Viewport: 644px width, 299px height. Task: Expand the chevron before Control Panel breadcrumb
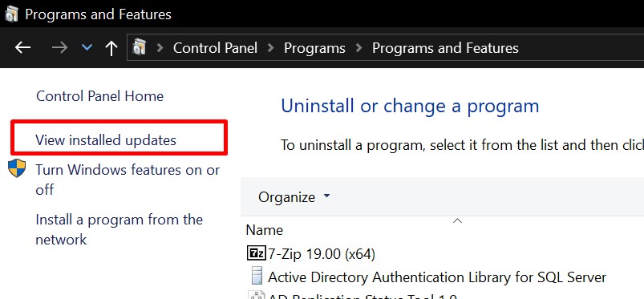click(160, 48)
